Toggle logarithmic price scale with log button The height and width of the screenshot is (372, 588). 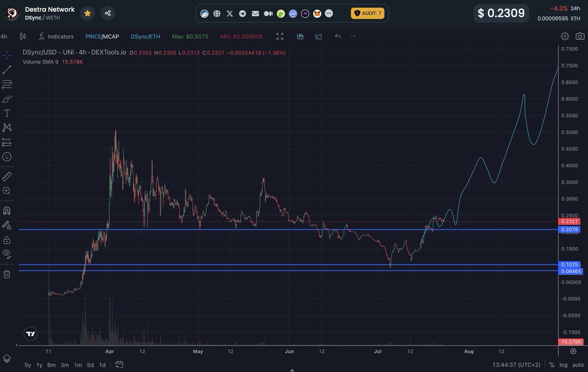click(563, 365)
